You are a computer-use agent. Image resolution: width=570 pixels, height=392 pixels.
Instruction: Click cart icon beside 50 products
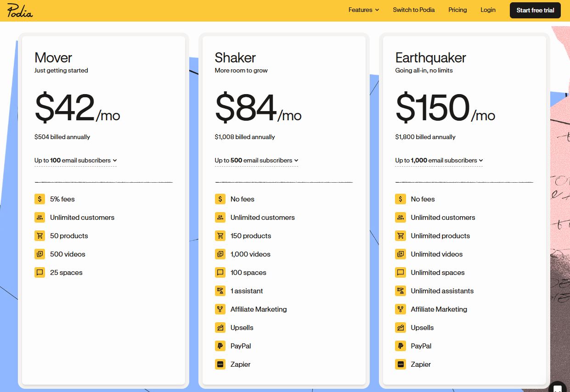pos(40,236)
